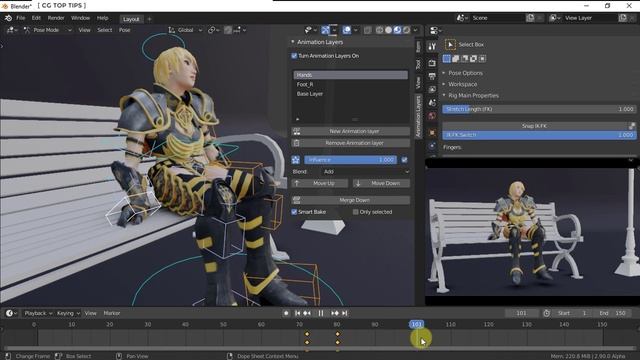Viewport: 640px width, 360px height.
Task: Uncheck Turn Animation Layers On
Action: click(294, 56)
